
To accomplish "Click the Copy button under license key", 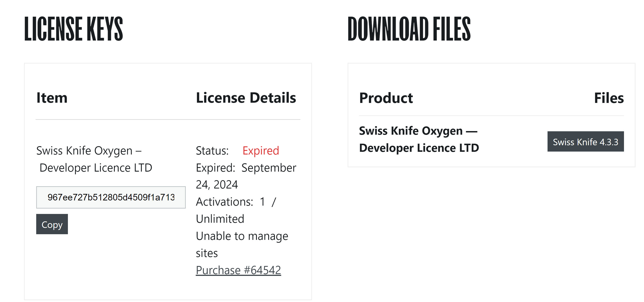I will [52, 224].
